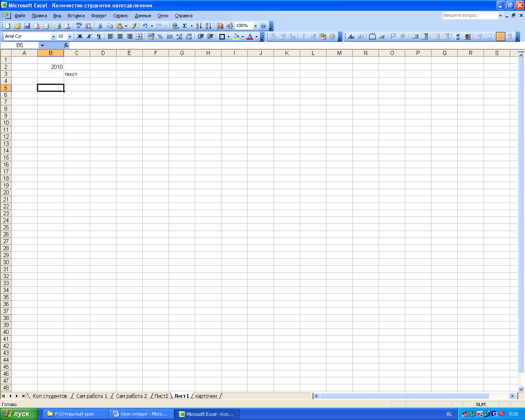Select the Forms Check Box tool

pos(393,37)
